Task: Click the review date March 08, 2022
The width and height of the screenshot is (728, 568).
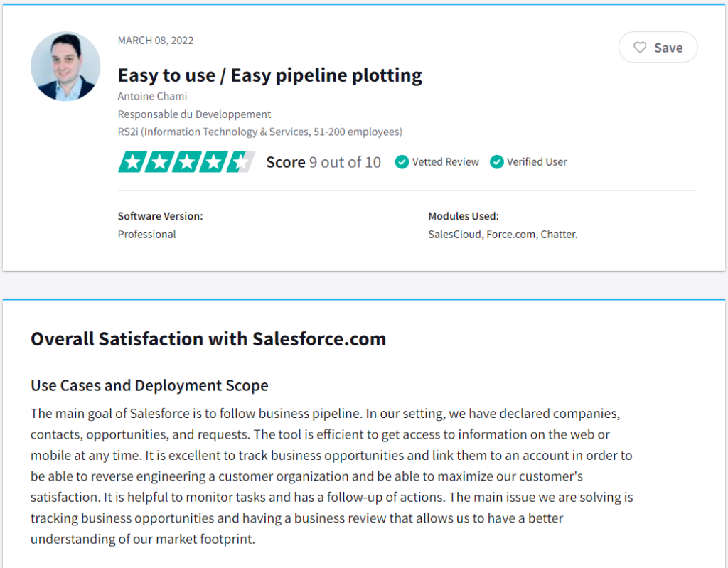Action: [x=156, y=41]
